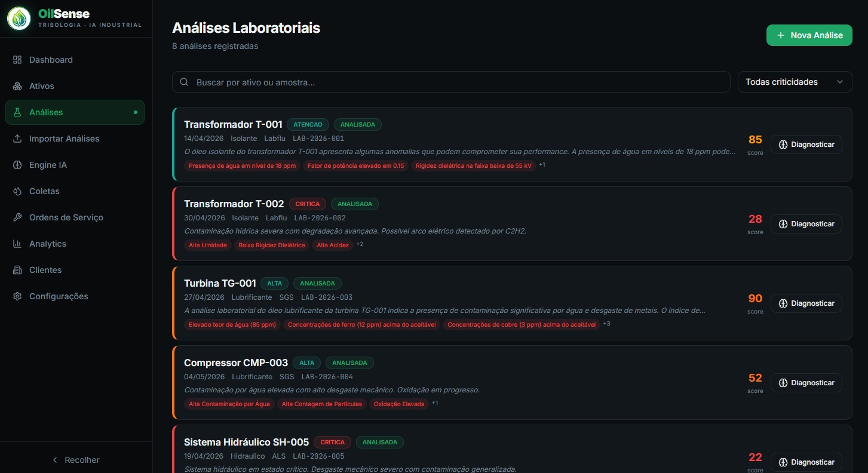Open the Coletas section
The width and height of the screenshot is (868, 473).
75,191
